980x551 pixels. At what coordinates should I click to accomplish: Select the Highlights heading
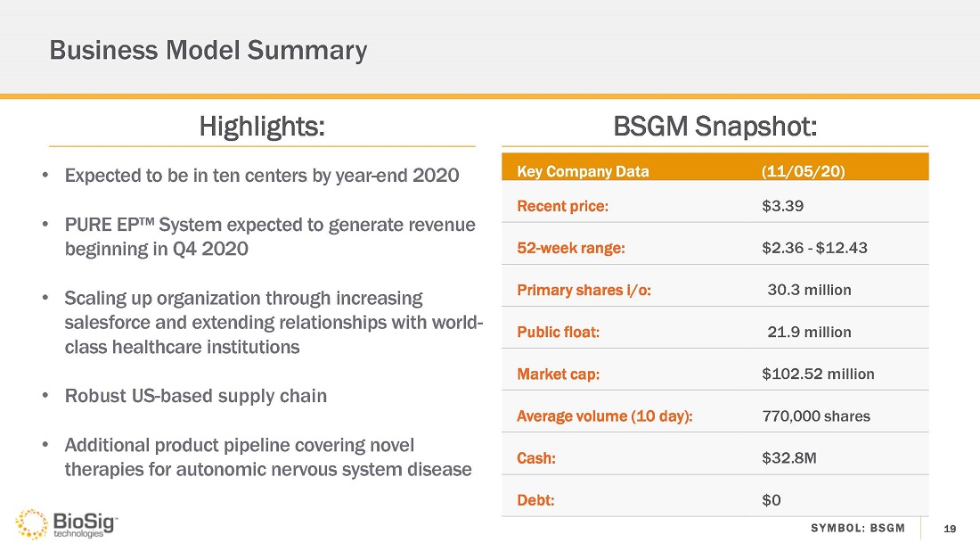(261, 126)
